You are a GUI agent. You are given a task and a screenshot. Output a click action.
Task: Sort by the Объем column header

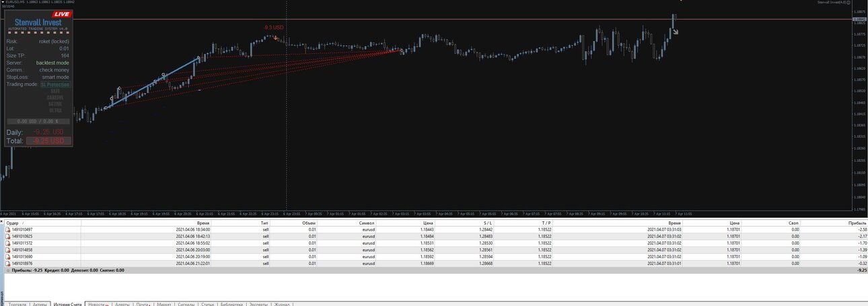point(308,223)
